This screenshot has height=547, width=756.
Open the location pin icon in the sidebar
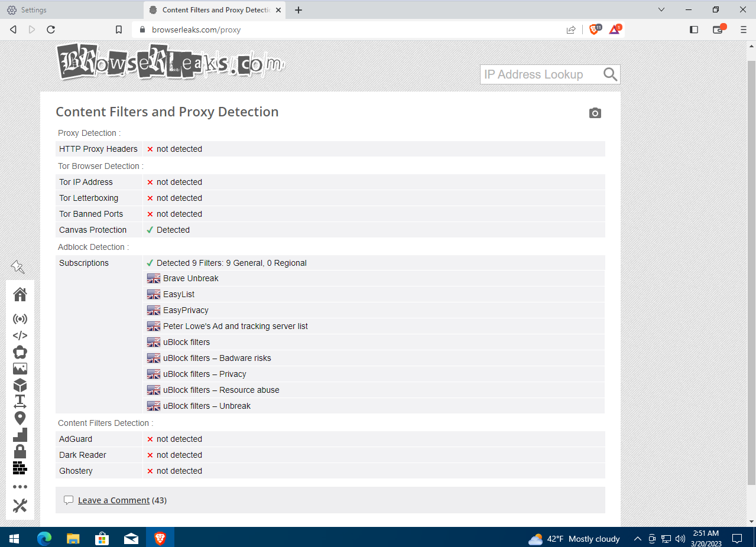pos(20,419)
